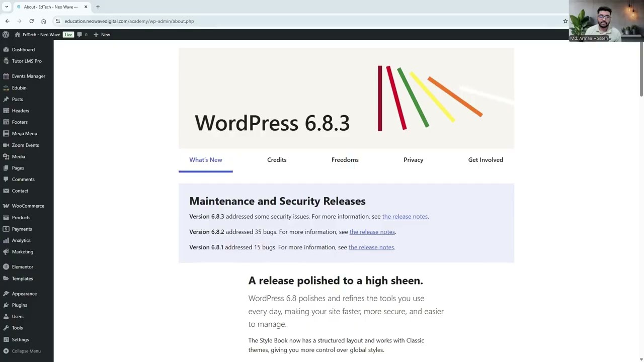Click the Settings sidebar icon
This screenshot has width=644, height=362.
6,340
